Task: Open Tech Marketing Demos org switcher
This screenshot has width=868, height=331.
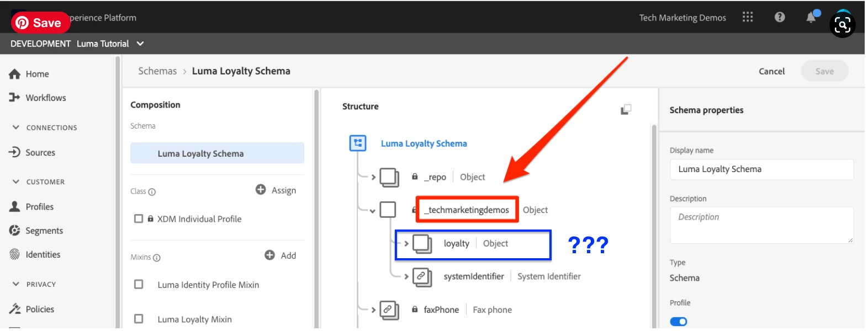Action: tap(682, 18)
